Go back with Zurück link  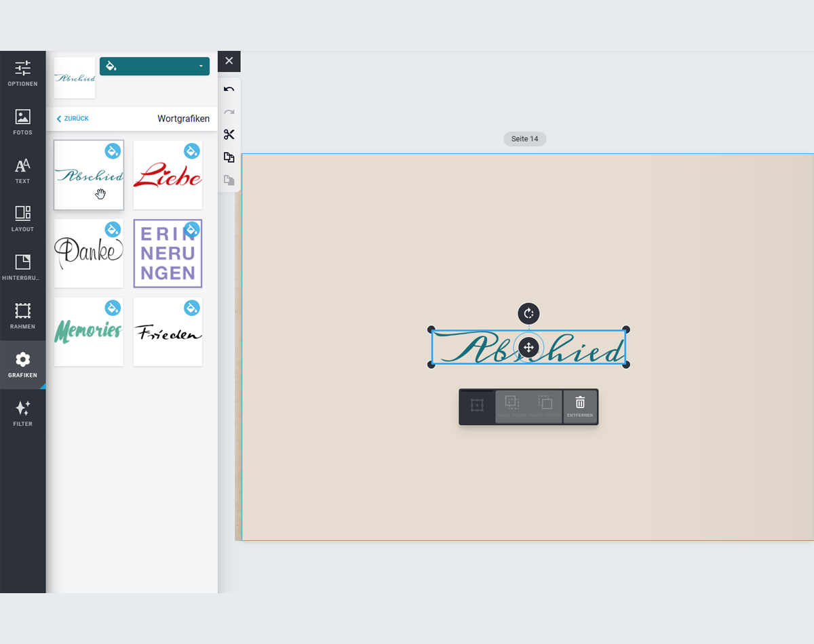pos(73,119)
